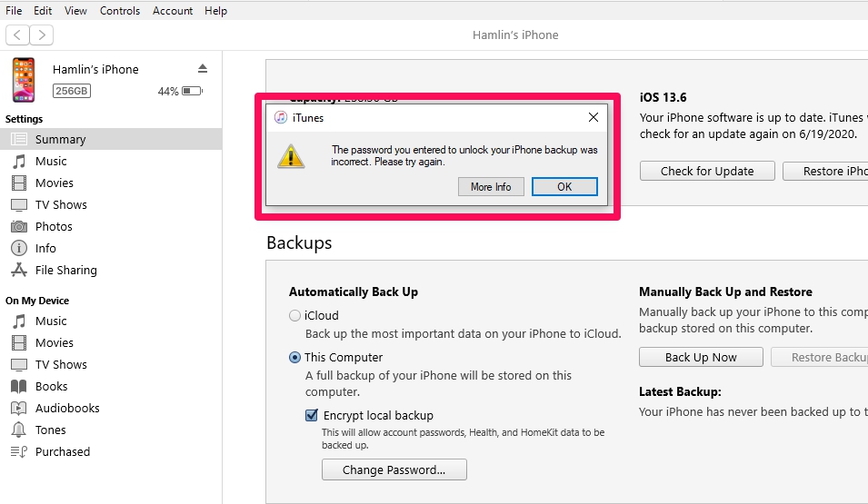This screenshot has width=868, height=504.
Task: Open the Help menu
Action: click(216, 11)
